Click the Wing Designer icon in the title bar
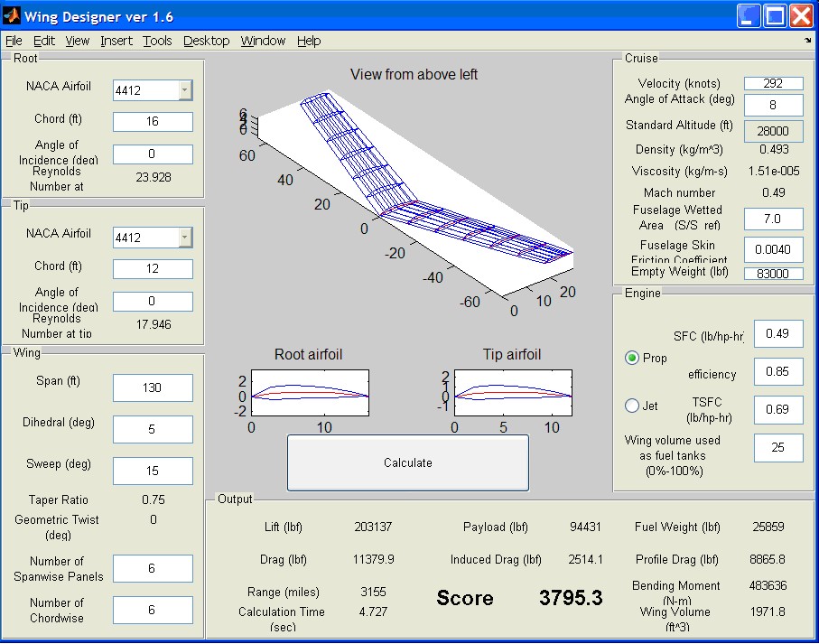 (12, 15)
